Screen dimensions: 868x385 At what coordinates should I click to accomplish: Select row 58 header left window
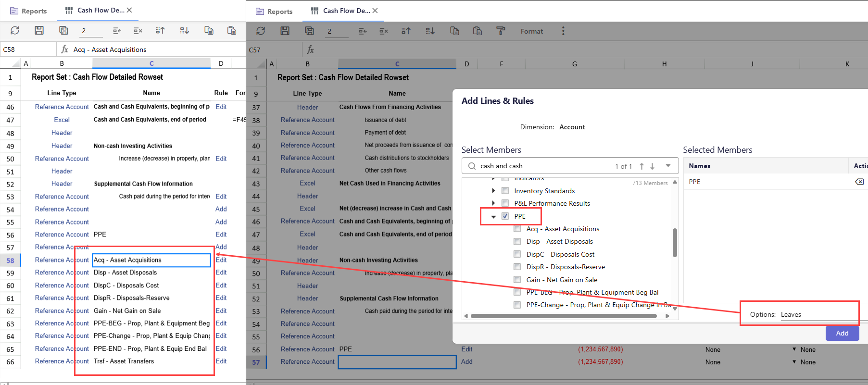click(x=11, y=260)
